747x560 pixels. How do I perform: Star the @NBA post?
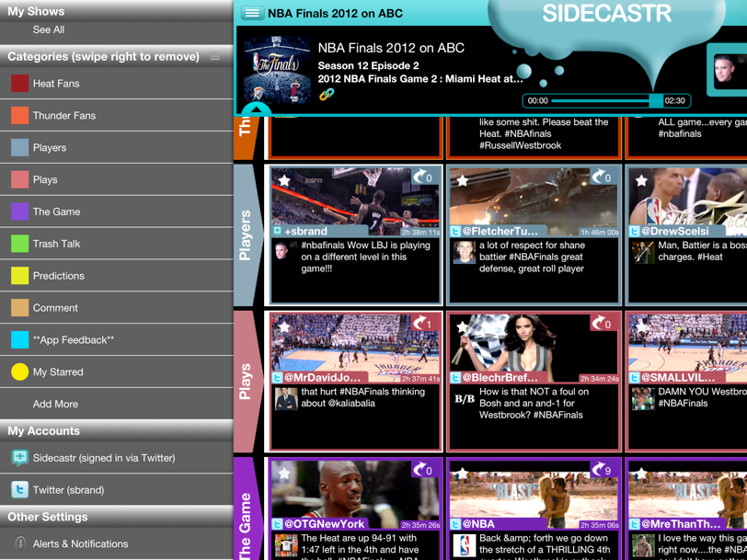click(462, 474)
